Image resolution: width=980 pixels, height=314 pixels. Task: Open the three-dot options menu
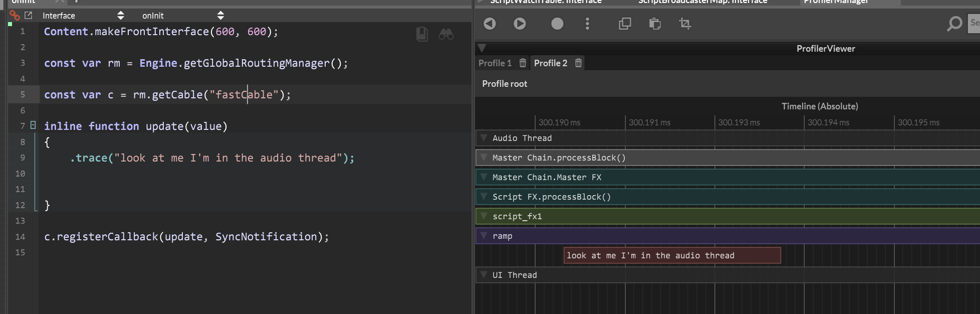point(587,24)
